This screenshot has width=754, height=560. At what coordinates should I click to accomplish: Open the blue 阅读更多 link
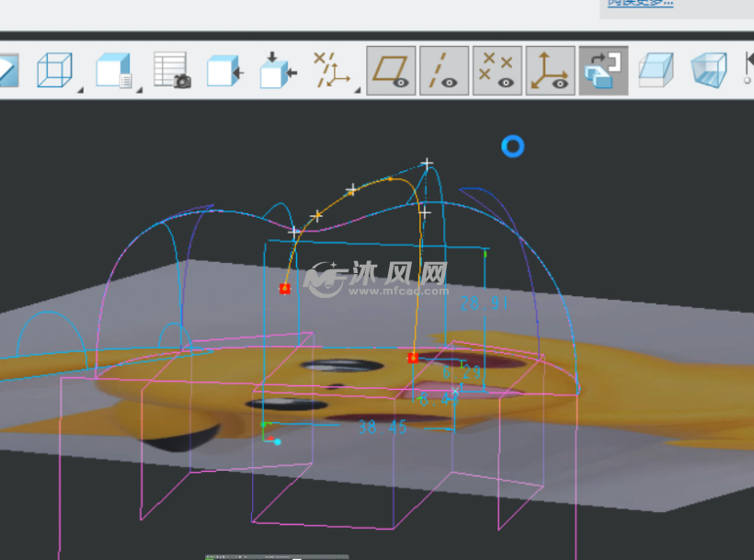pyautogui.click(x=640, y=3)
